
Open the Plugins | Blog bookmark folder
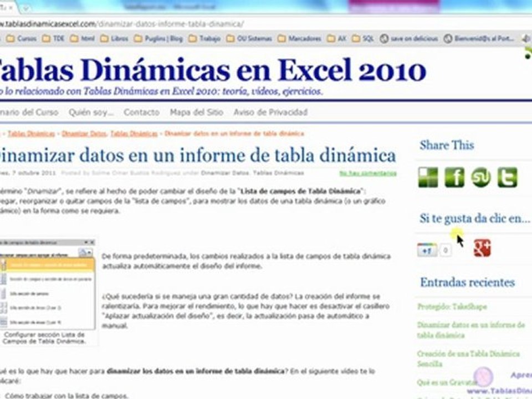[x=158, y=39]
